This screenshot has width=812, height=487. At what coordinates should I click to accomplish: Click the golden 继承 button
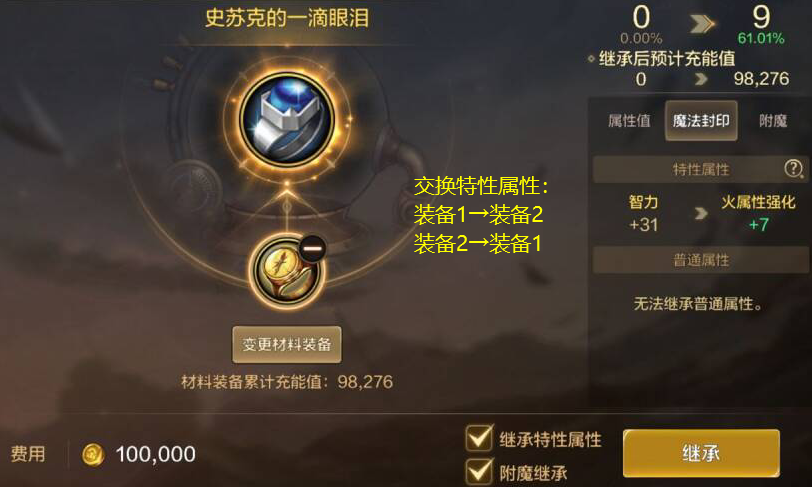click(701, 453)
